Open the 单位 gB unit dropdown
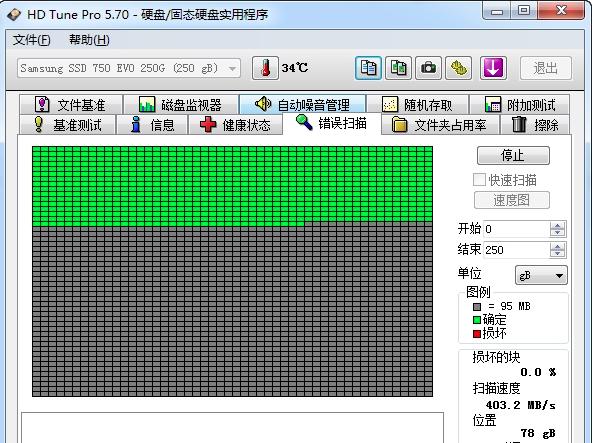 tap(541, 275)
